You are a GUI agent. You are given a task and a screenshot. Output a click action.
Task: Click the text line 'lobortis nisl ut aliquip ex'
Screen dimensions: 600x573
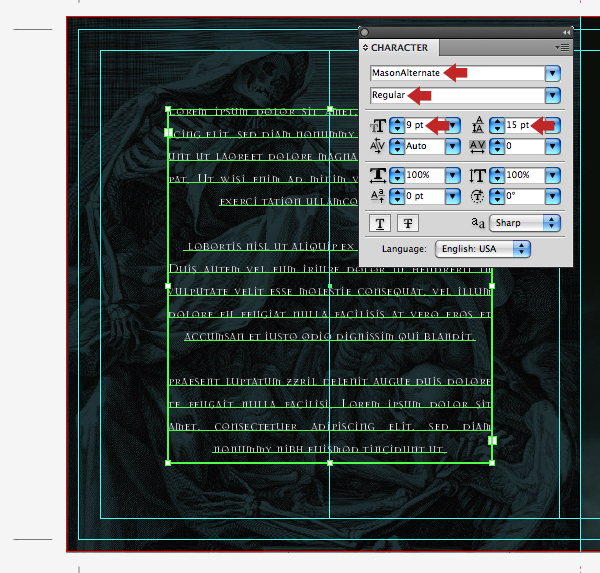pos(271,246)
